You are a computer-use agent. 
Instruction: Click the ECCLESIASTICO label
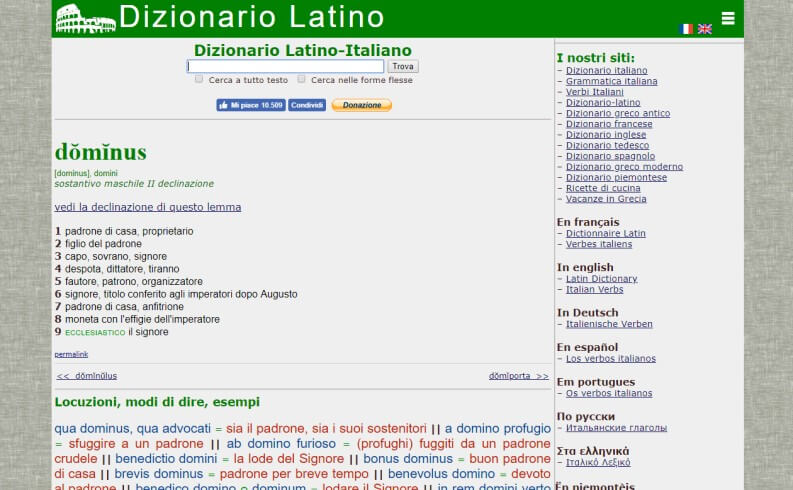point(95,332)
